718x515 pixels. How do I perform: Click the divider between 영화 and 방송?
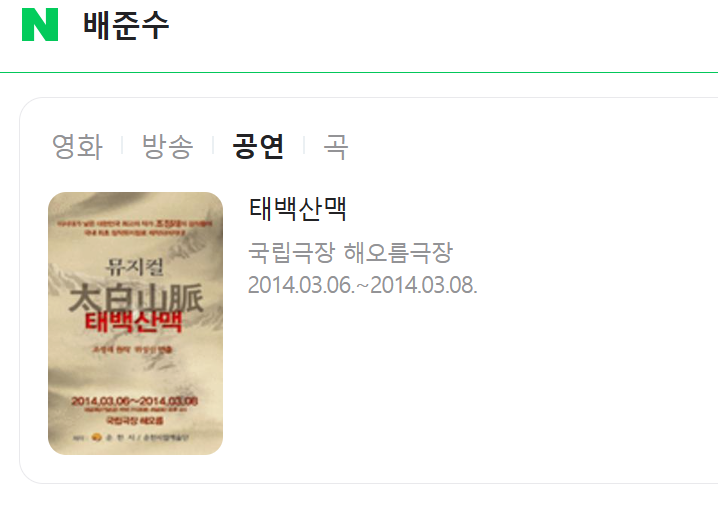point(122,146)
